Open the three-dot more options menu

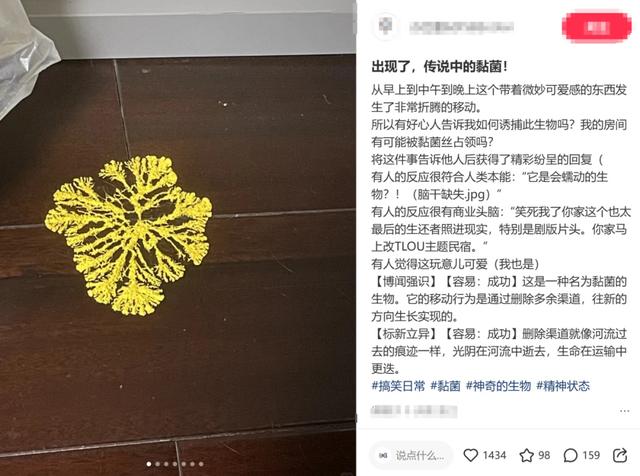624,411
